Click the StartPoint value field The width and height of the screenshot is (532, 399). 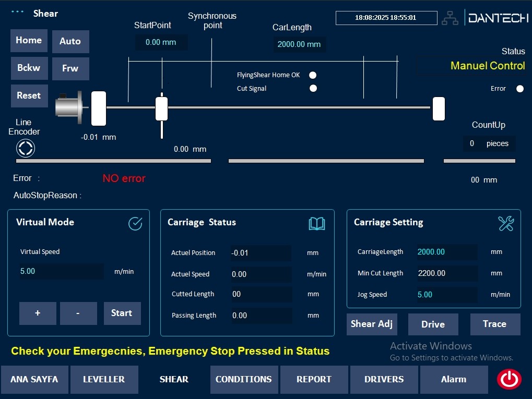(161, 43)
